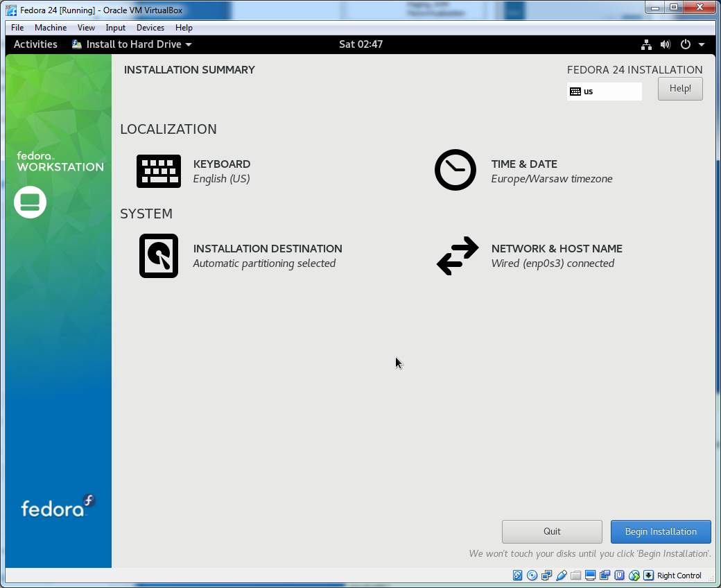Viewport: 721px width, 588px height.
Task: Click Begin Installation
Action: (661, 531)
